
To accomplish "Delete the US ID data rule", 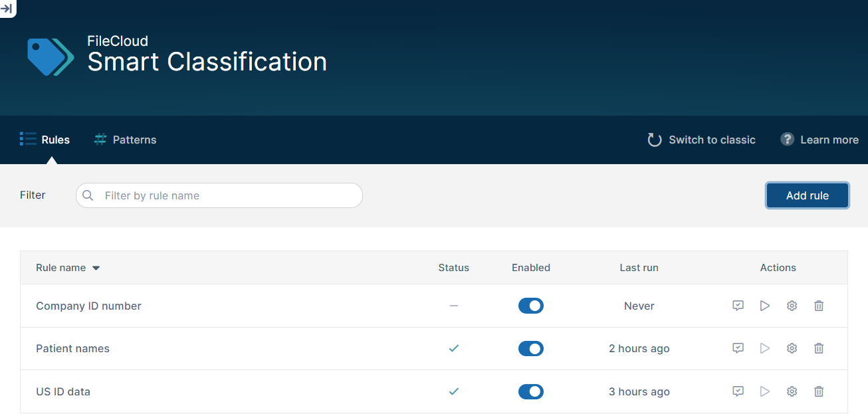I will click(819, 391).
